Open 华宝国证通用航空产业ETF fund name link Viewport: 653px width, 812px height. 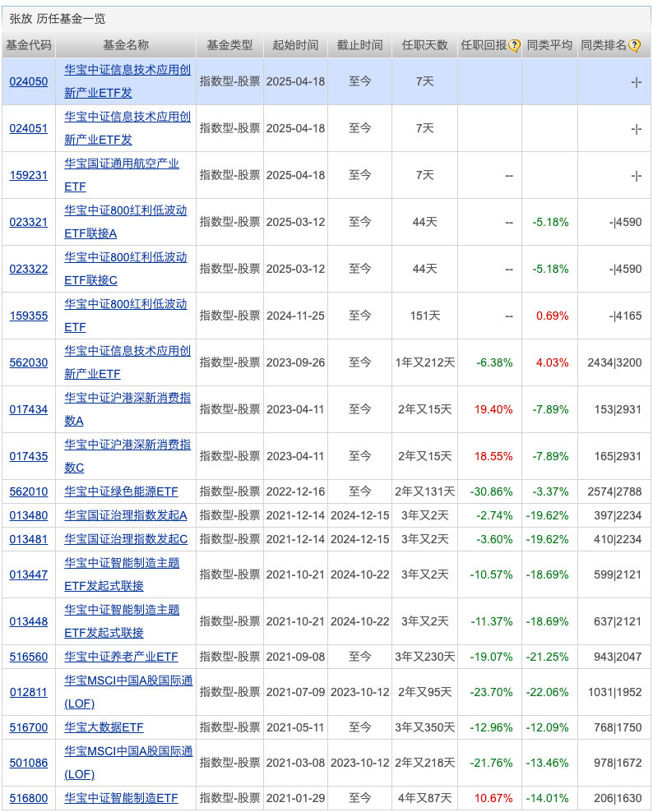coord(122,175)
